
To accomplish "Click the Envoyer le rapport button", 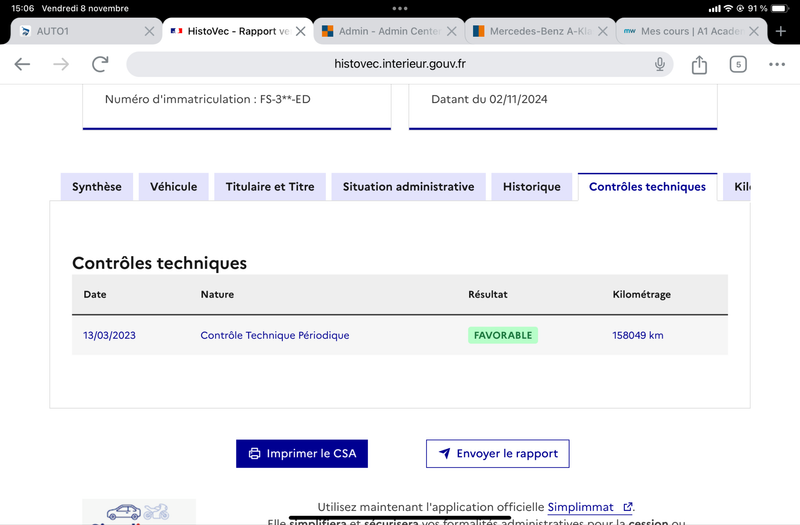I will pyautogui.click(x=497, y=454).
